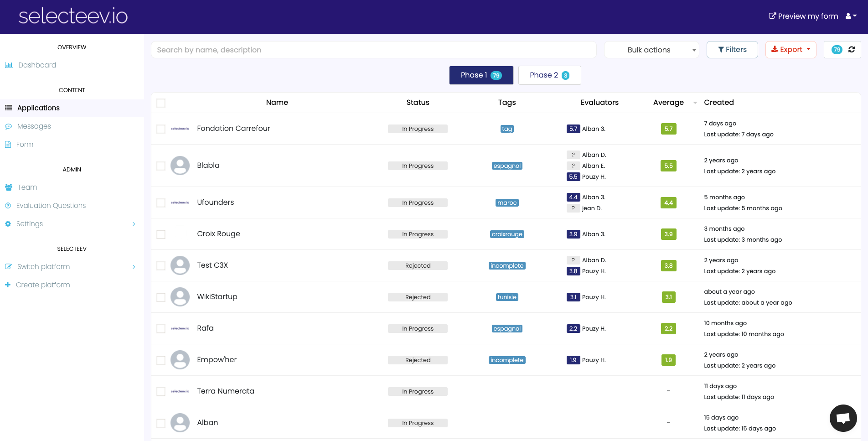This screenshot has width=868, height=441.
Task: Click the WikiStartup avatar icon
Action: tap(180, 297)
